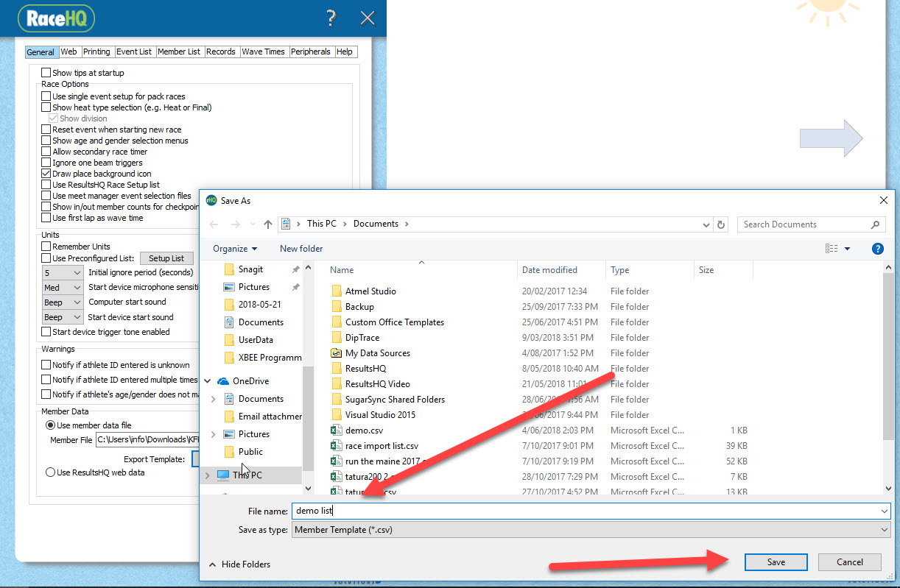The image size is (900, 588).
Task: Click the forward arrow in Save As dialog
Action: [236, 224]
